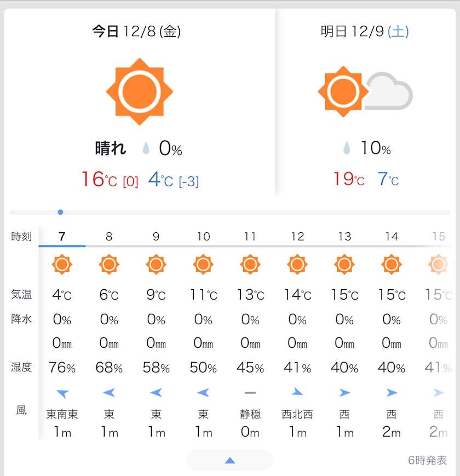Select the 10 o'clock hour column
The image size is (460, 476).
203,237
